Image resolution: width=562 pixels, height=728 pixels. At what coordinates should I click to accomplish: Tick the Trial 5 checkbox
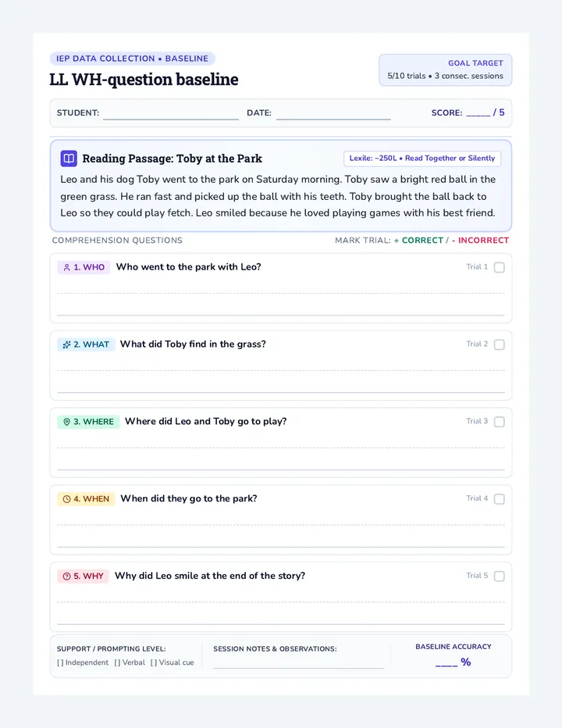500,576
